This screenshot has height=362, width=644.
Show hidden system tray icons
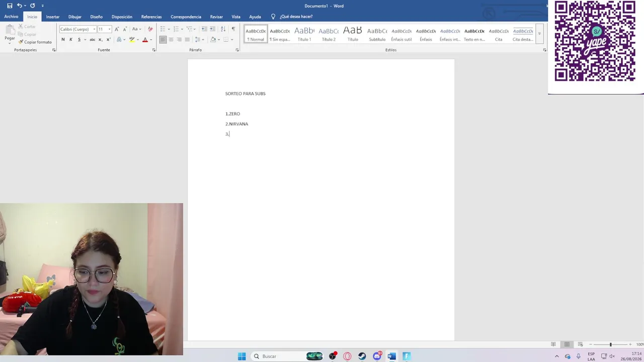click(x=556, y=356)
